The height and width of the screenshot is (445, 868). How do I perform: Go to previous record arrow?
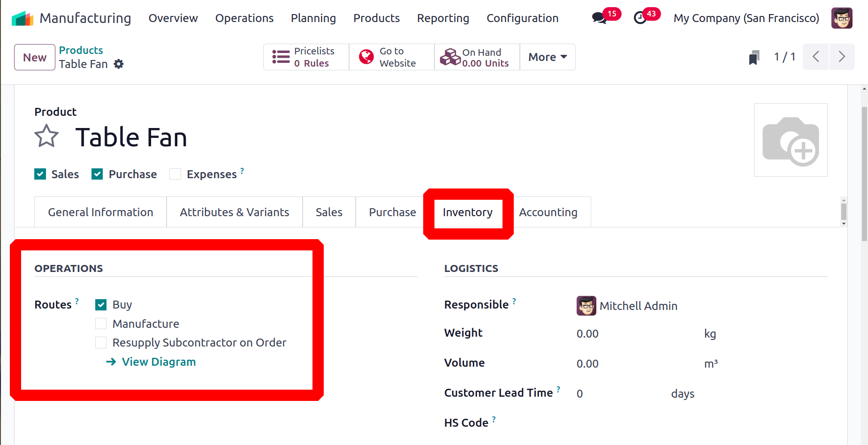point(816,57)
